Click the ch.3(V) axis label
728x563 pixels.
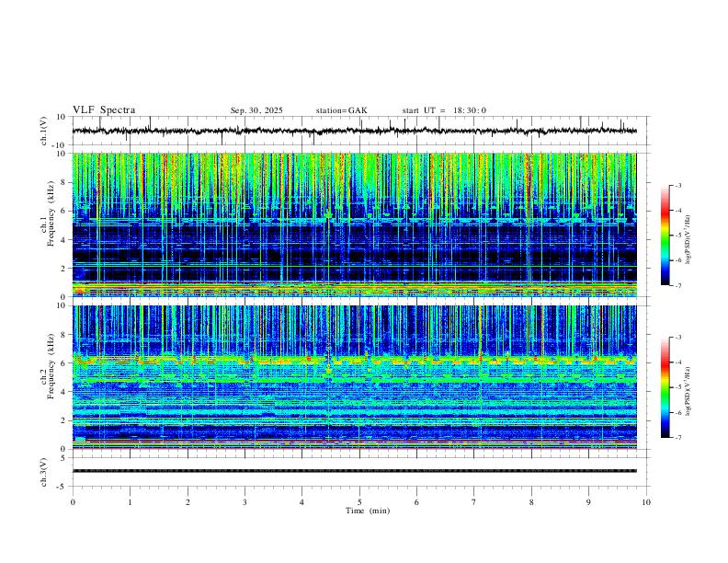pyautogui.click(x=44, y=472)
